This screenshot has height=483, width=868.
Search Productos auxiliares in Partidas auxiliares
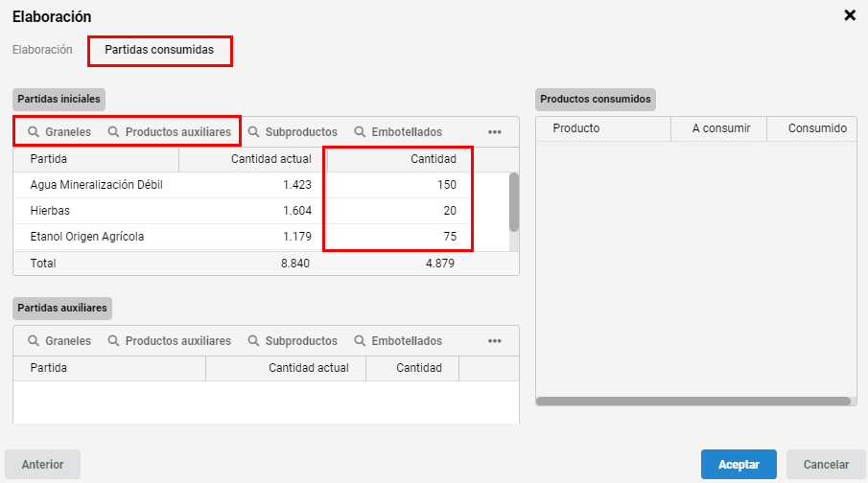pyautogui.click(x=170, y=341)
